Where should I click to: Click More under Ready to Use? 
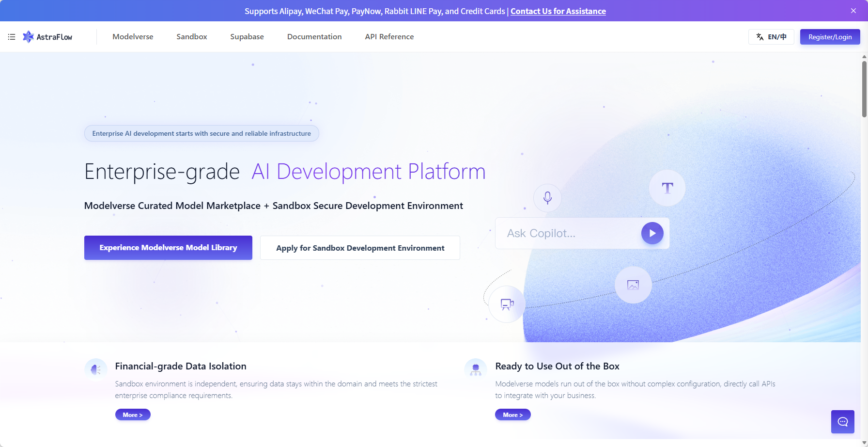[513, 415]
